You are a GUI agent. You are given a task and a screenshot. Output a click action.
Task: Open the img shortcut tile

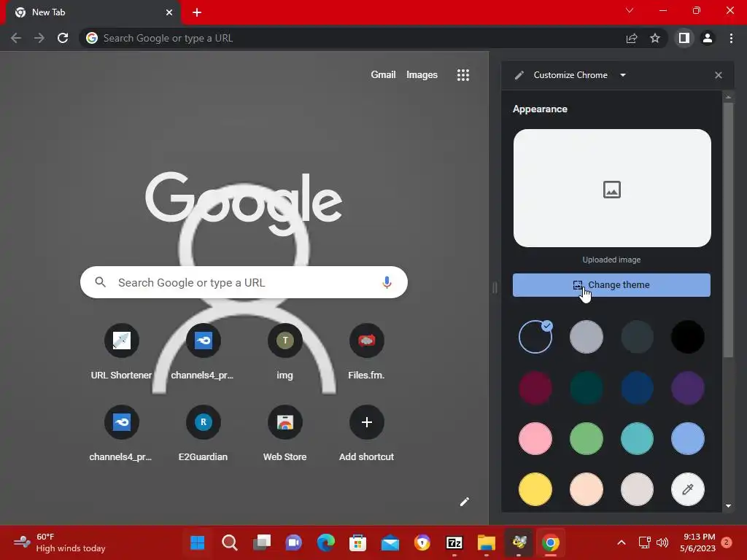285,351
